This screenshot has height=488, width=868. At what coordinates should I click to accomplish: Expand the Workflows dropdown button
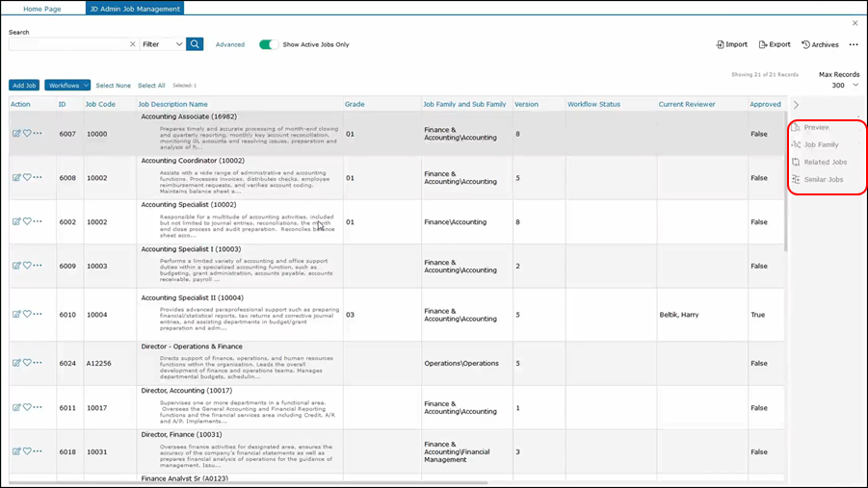point(67,86)
